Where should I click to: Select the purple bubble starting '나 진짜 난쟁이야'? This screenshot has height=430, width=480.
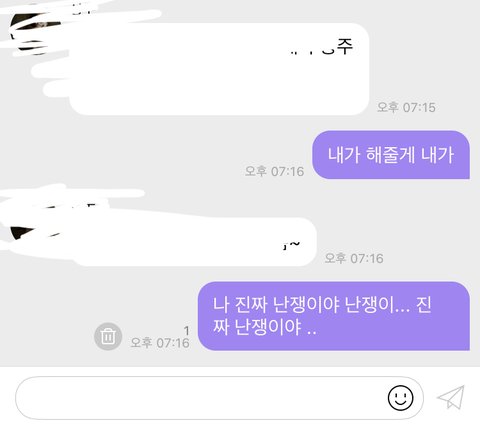(334, 316)
